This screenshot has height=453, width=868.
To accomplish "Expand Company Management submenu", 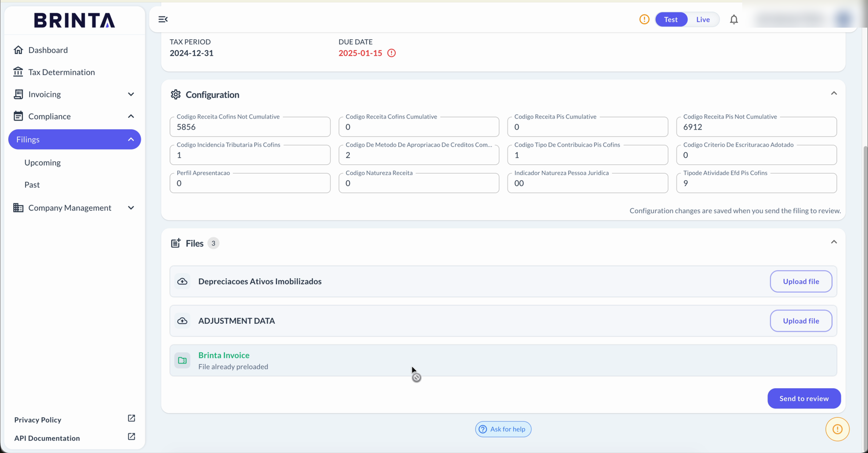I will (131, 208).
